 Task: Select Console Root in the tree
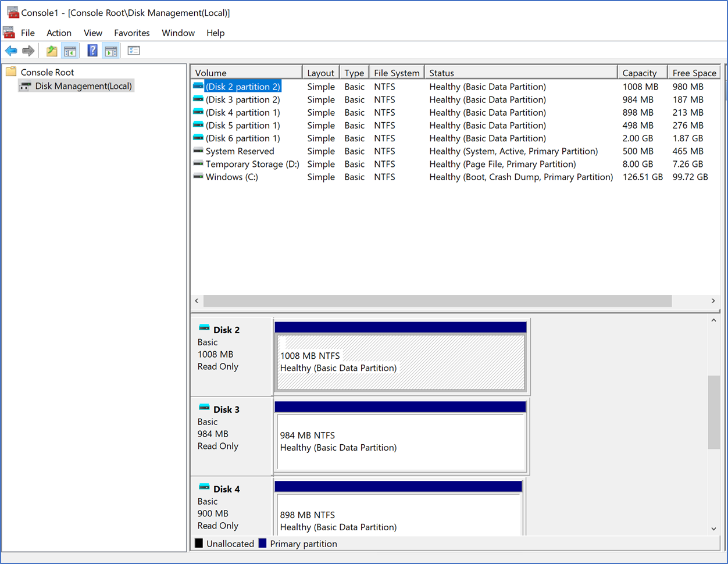48,72
